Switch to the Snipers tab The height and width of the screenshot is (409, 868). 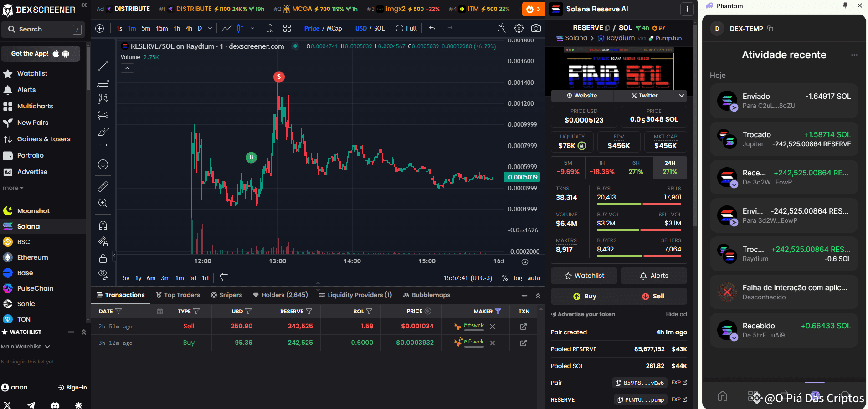(x=226, y=295)
